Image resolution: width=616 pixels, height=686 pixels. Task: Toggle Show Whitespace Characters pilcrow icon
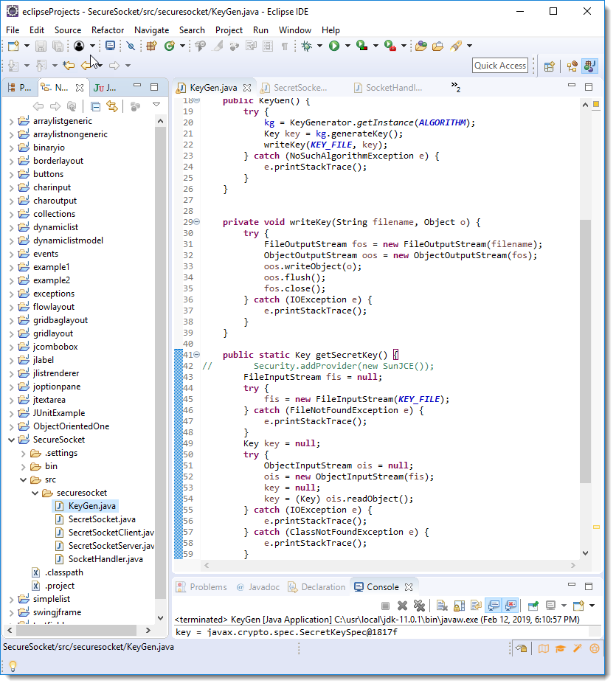[285, 46]
